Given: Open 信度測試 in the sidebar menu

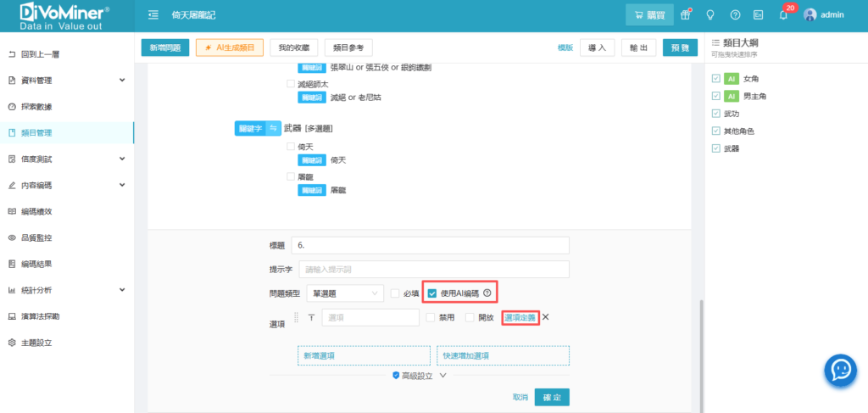Looking at the screenshot, I should pyautogui.click(x=66, y=159).
